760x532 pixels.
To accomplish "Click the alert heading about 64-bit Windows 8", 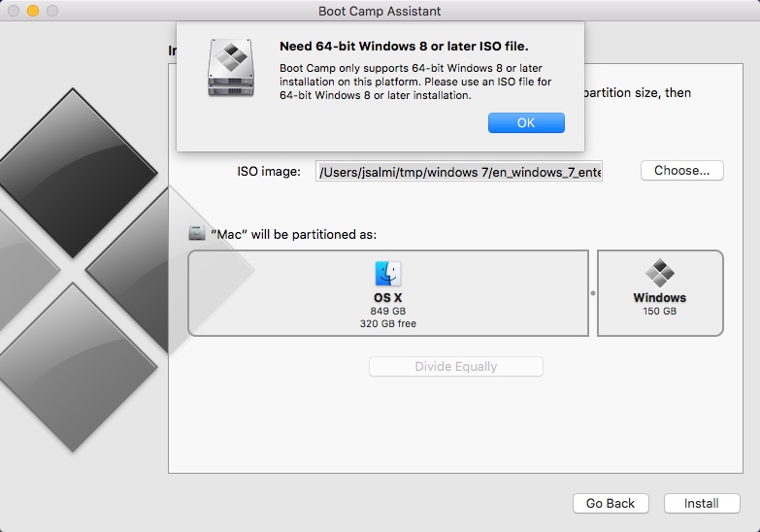I will (404, 47).
